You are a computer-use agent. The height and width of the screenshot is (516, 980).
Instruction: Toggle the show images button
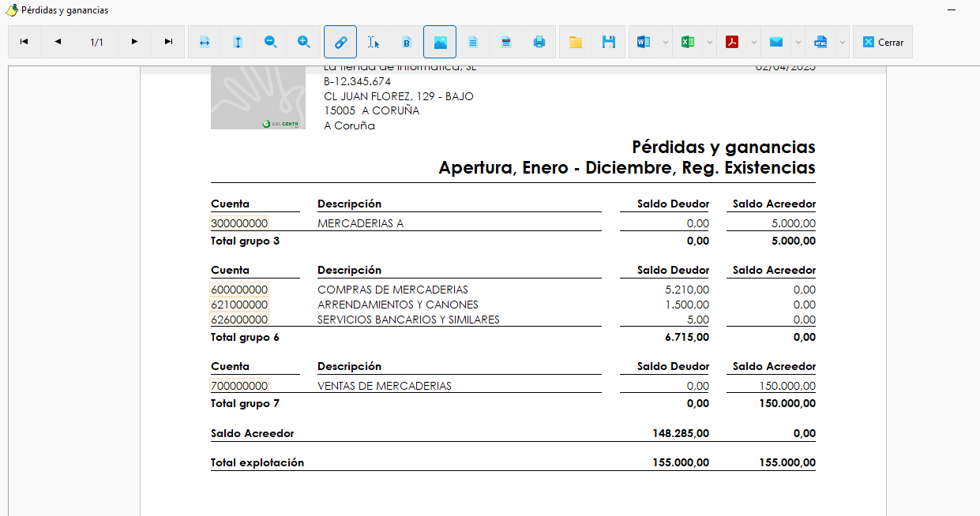coord(440,42)
